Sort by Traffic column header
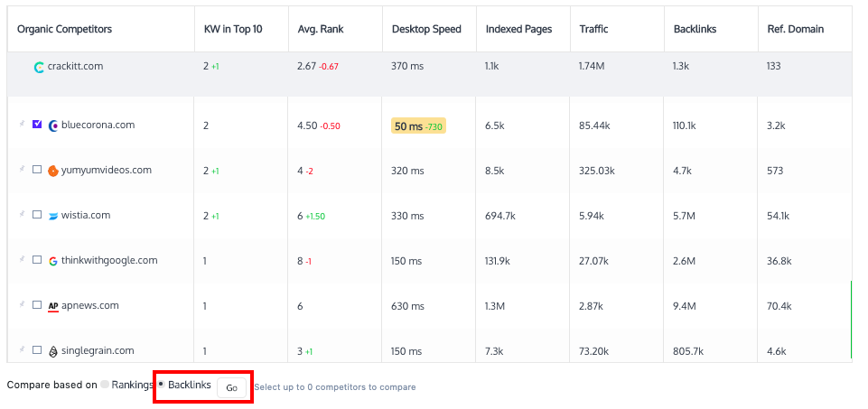Screen dimensions: 868x409 tap(593, 29)
